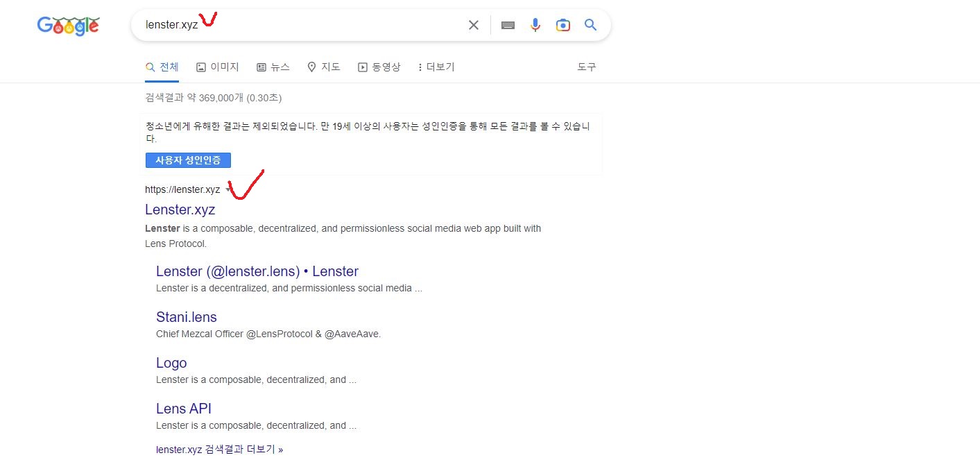The height and width of the screenshot is (469, 980).
Task: Open the Lens API sitelink
Action: point(184,409)
